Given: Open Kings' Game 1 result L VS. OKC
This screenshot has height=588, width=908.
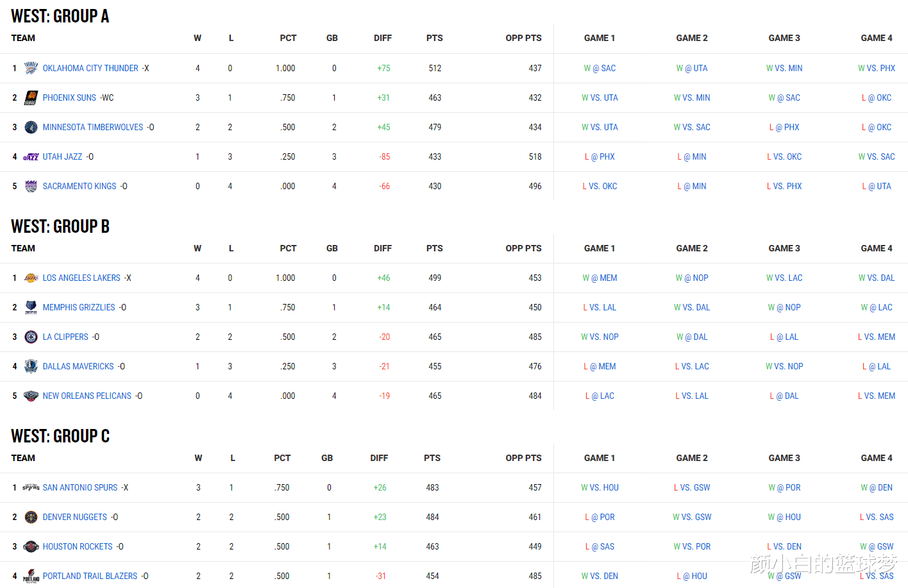Looking at the screenshot, I should click(600, 186).
